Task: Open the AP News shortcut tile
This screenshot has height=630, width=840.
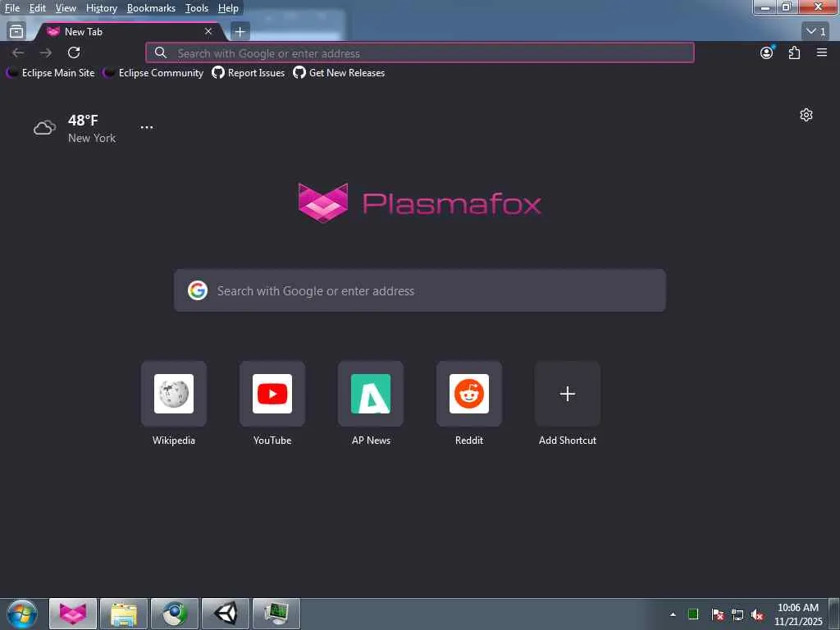Action: [371, 394]
